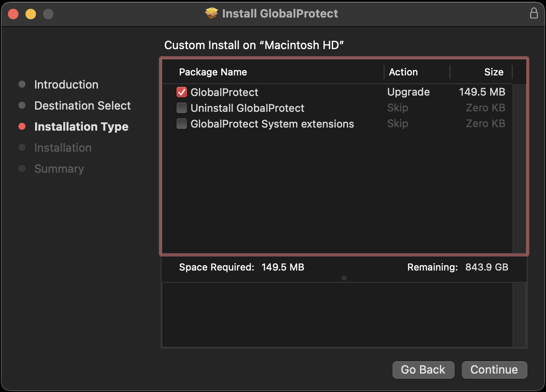Enable the Uninstall GlobalProtect checkbox
The image size is (546, 392).
(182, 108)
